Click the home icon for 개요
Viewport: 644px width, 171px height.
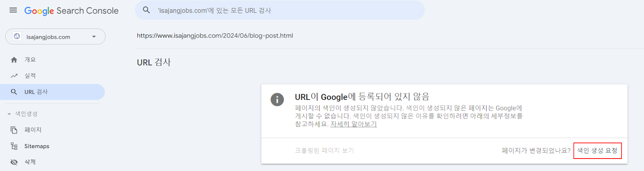(x=14, y=60)
